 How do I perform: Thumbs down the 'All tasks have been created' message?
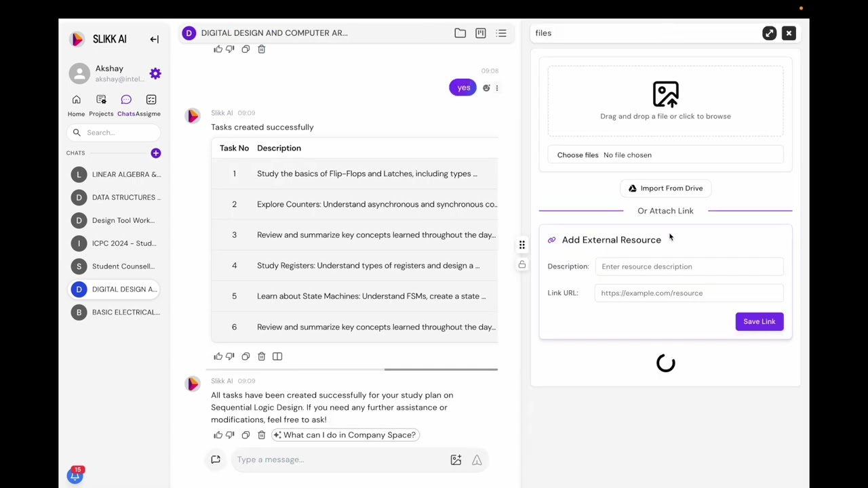230,435
